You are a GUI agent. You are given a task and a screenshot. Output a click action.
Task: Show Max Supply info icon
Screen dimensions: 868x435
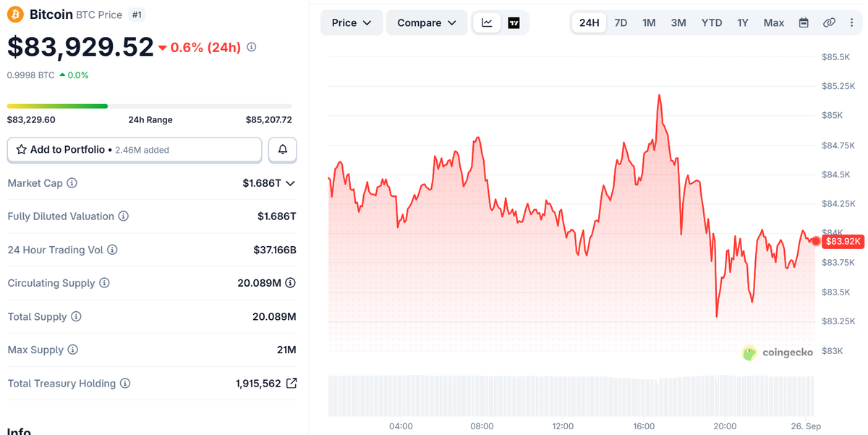(x=72, y=350)
